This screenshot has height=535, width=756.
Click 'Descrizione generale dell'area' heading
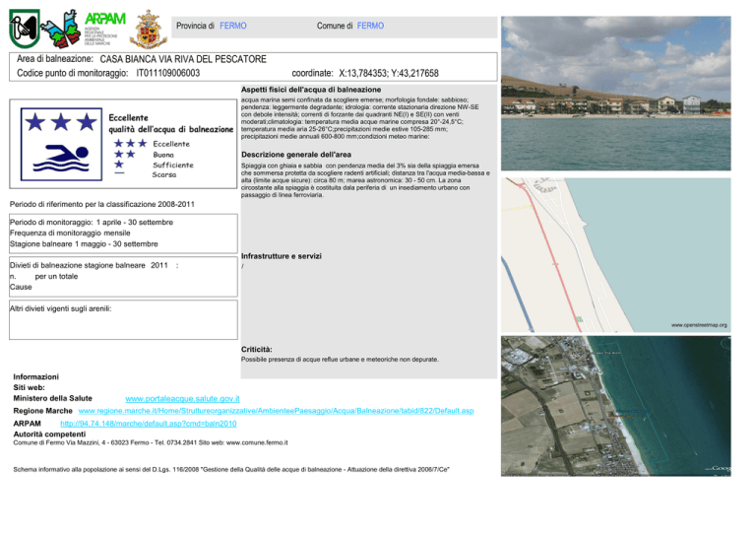[x=296, y=155]
